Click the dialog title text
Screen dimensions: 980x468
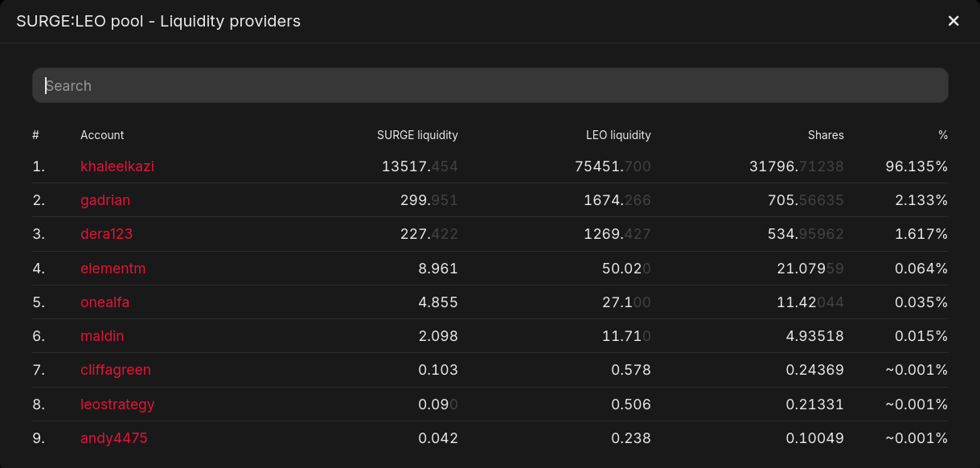[158, 21]
